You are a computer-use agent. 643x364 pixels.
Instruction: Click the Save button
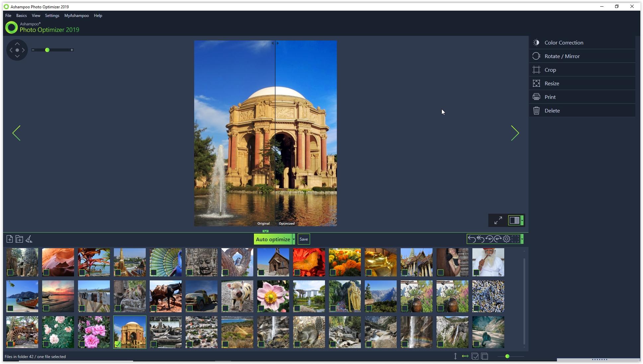click(x=303, y=239)
